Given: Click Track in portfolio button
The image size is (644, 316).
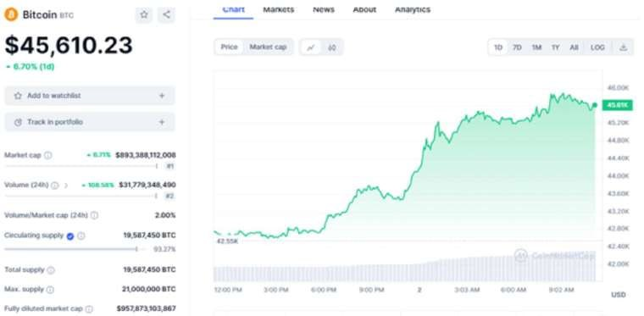Looking at the screenshot, I should tap(90, 122).
